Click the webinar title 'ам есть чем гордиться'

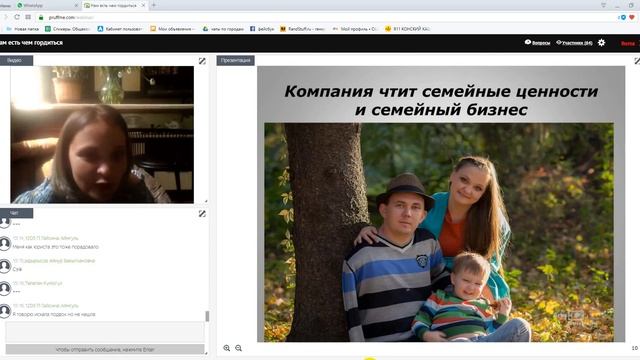31,43
